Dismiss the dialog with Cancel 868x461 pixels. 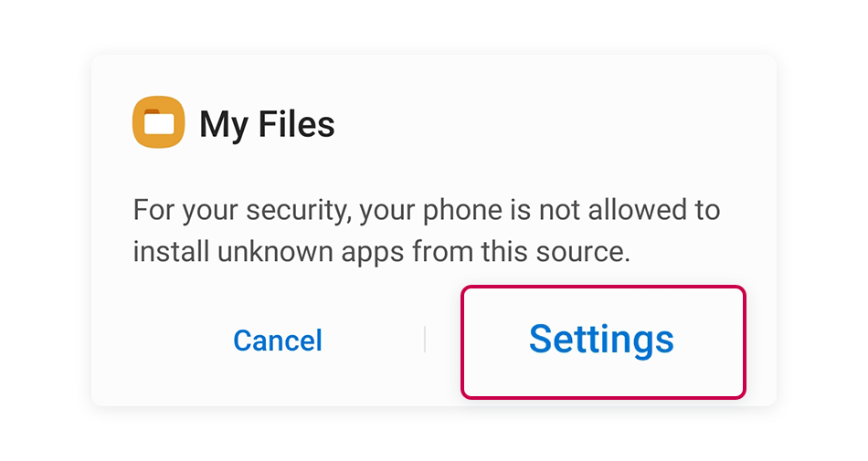(278, 340)
